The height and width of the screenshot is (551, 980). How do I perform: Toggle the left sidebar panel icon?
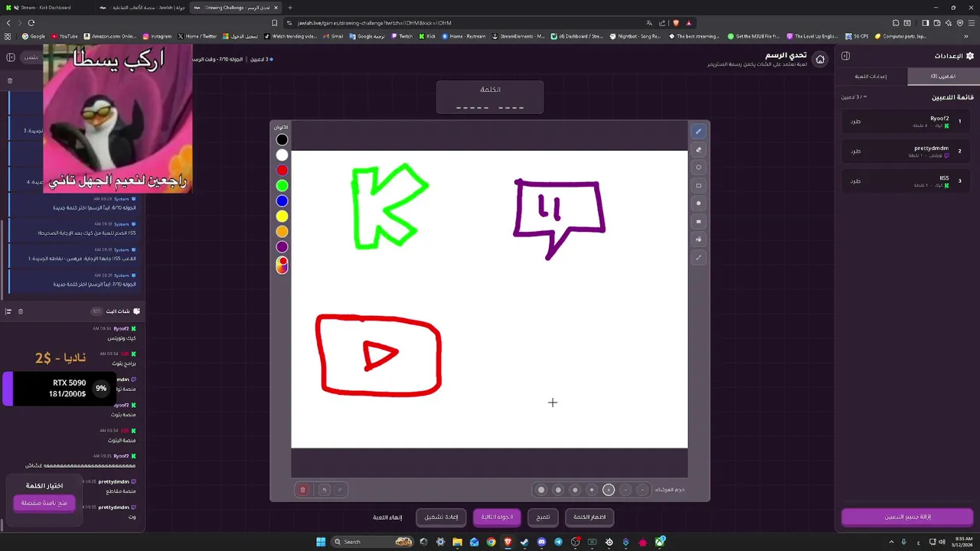pos(10,57)
